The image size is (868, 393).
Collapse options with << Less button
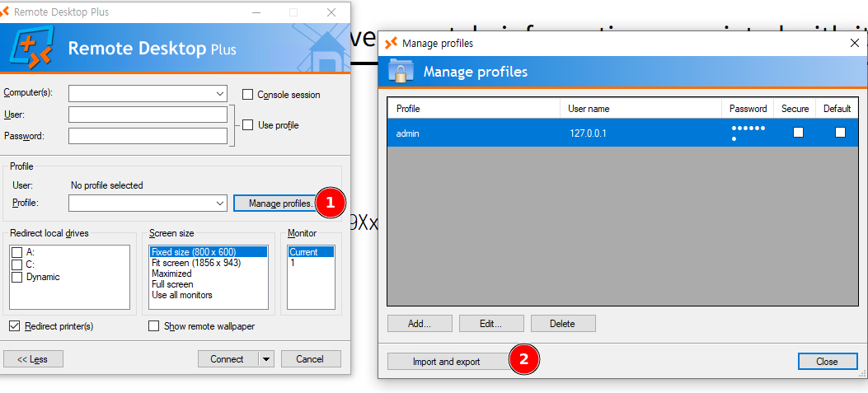33,359
